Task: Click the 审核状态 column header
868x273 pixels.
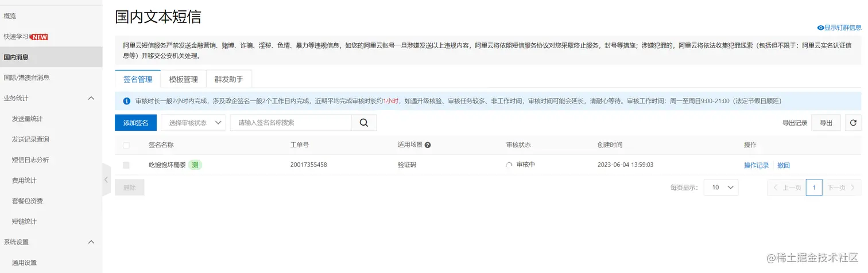Action: point(518,145)
